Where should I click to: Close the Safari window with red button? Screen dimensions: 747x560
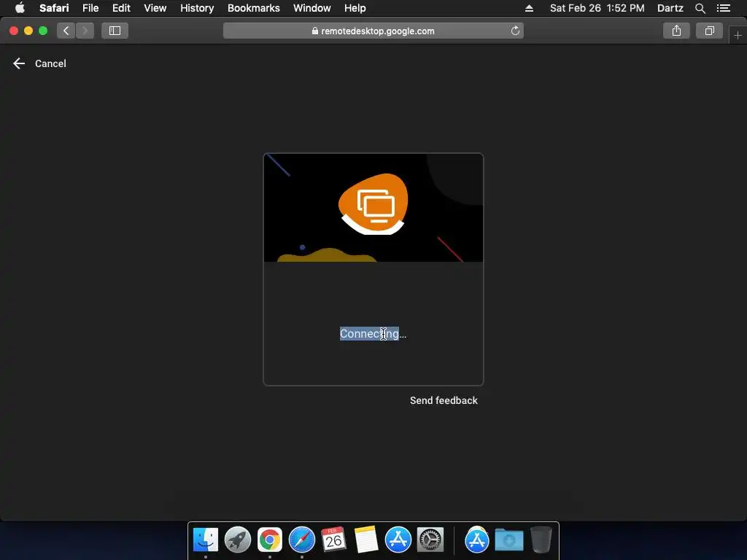14,31
